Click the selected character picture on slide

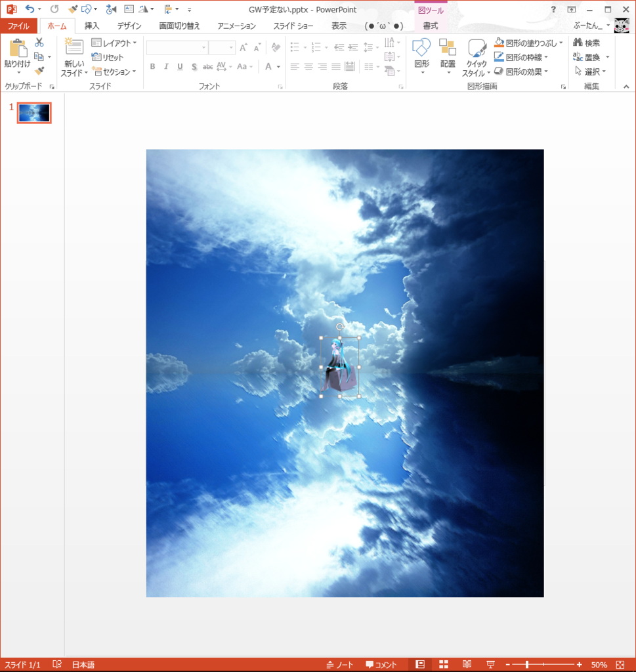[x=340, y=367]
